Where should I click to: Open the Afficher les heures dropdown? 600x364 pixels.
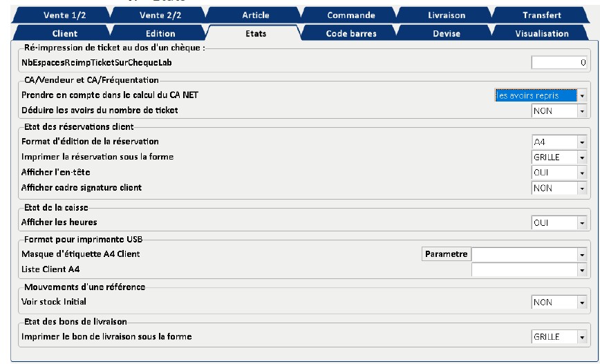582,223
